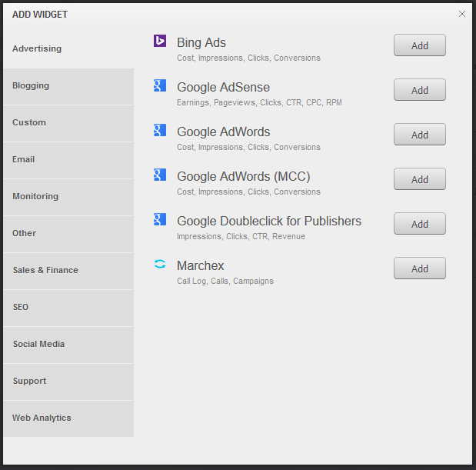Click the Google AdSense logo icon
476x470 pixels.
point(160,85)
